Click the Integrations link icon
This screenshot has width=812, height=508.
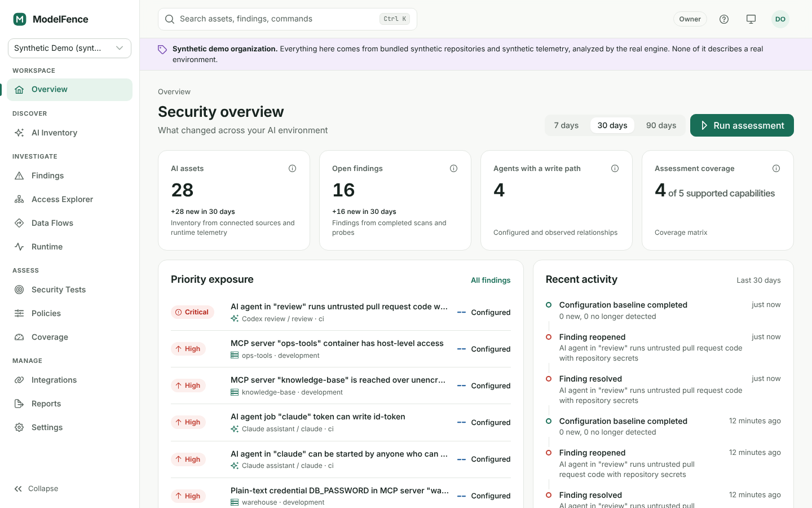click(19, 380)
